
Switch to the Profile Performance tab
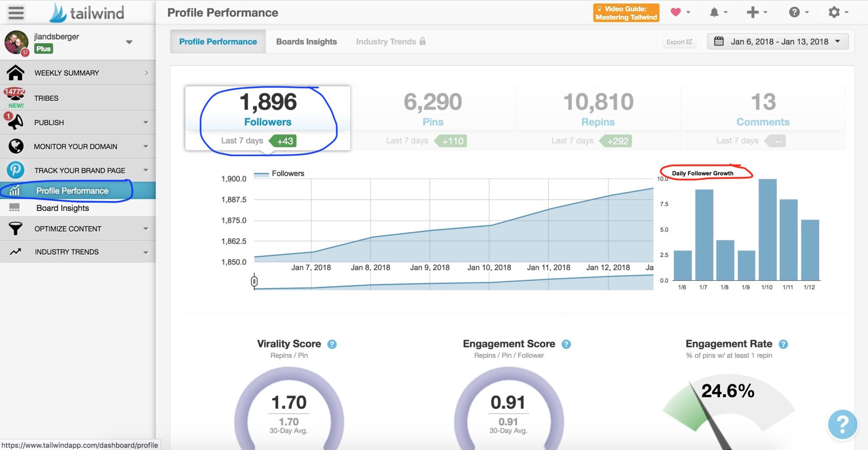pos(218,42)
